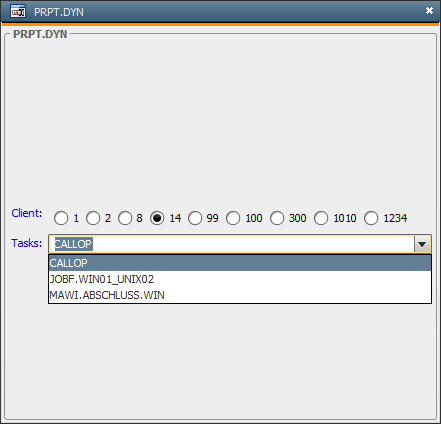
Task: Choose client 1010 radio button
Action: tap(321, 218)
